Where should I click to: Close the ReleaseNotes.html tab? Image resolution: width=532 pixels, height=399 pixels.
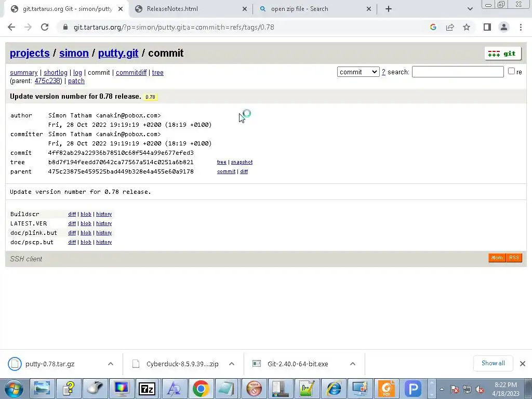click(244, 9)
